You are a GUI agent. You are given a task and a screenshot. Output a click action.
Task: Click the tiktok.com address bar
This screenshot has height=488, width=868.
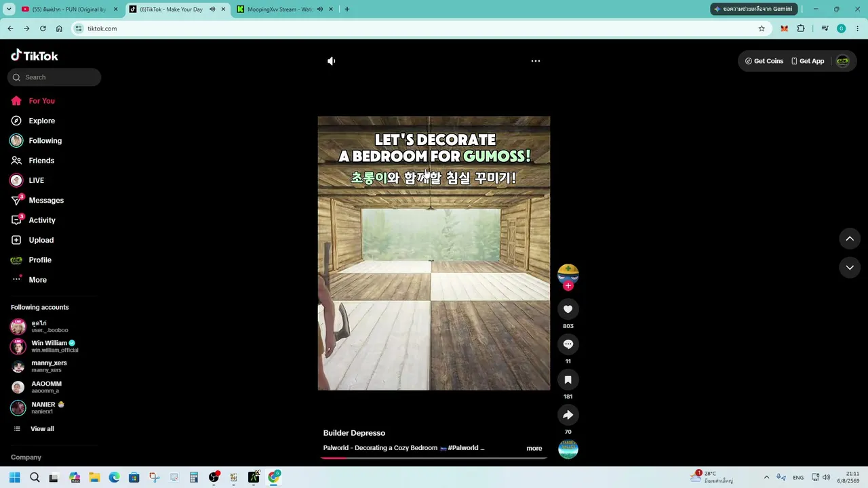click(x=420, y=28)
